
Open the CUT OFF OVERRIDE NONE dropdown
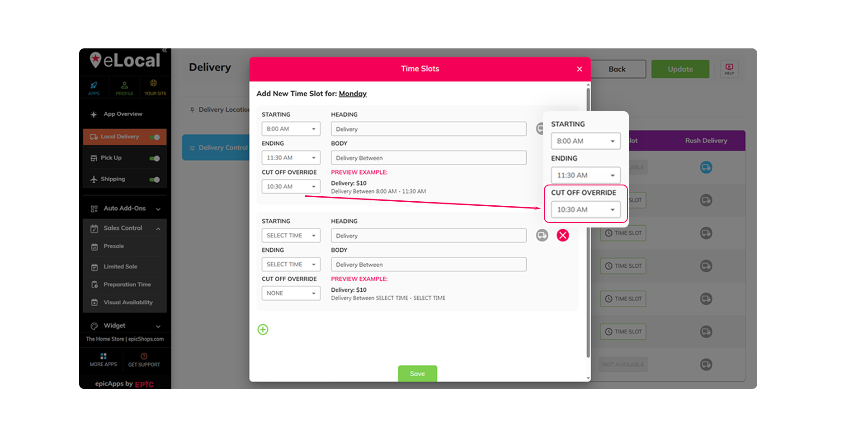[291, 293]
